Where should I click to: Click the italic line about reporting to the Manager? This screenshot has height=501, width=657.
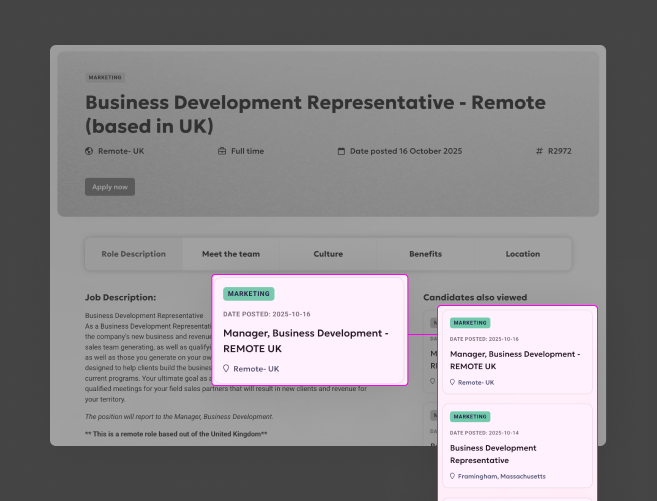179,416
